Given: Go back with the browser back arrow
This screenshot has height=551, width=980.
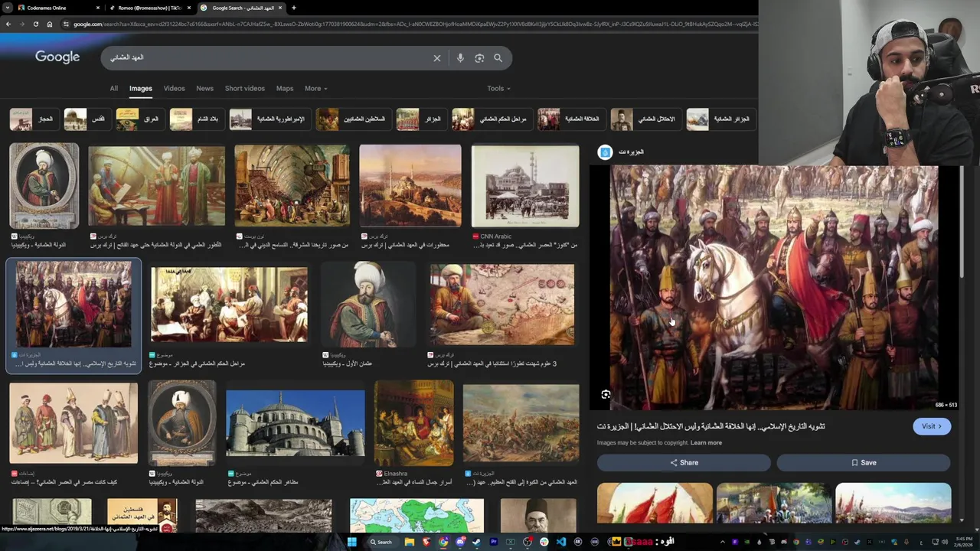Looking at the screenshot, I should 8,24.
